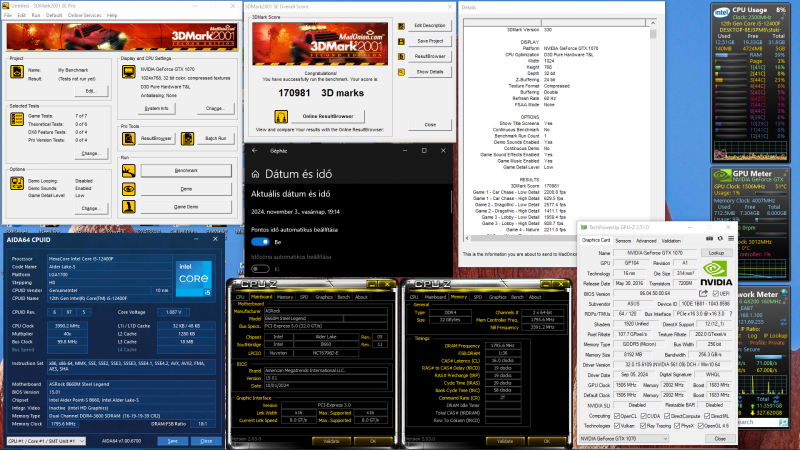The image size is (800, 450).
Task: Open the Online Services menu
Action: click(84, 15)
